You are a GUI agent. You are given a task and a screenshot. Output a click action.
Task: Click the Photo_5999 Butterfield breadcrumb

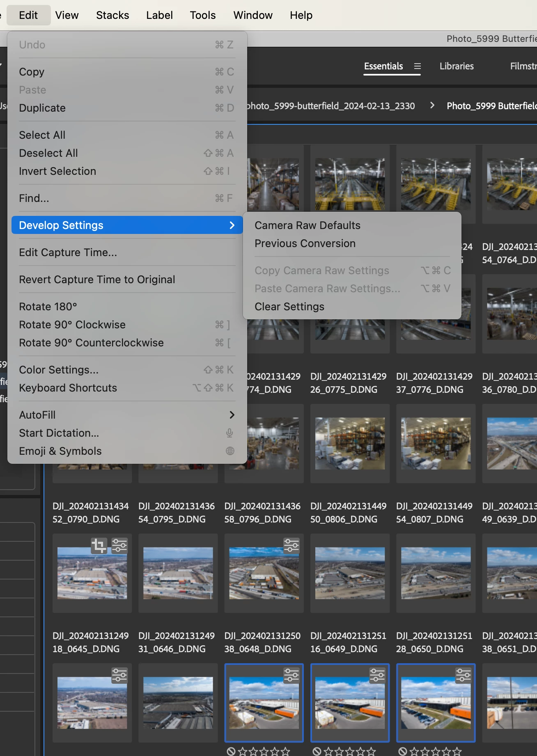[492, 106]
